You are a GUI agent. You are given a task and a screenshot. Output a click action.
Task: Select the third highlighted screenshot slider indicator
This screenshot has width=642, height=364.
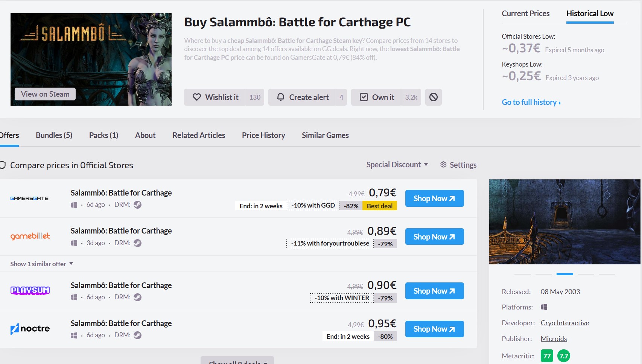click(x=564, y=274)
